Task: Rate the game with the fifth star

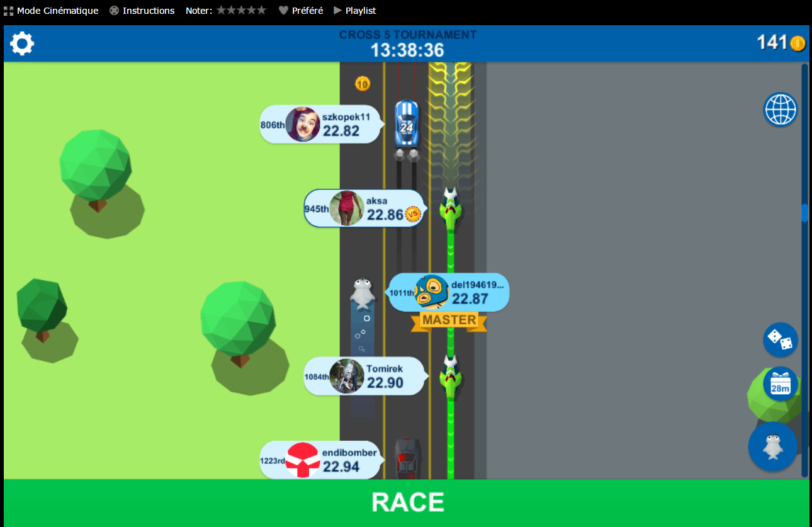Action: (x=262, y=11)
